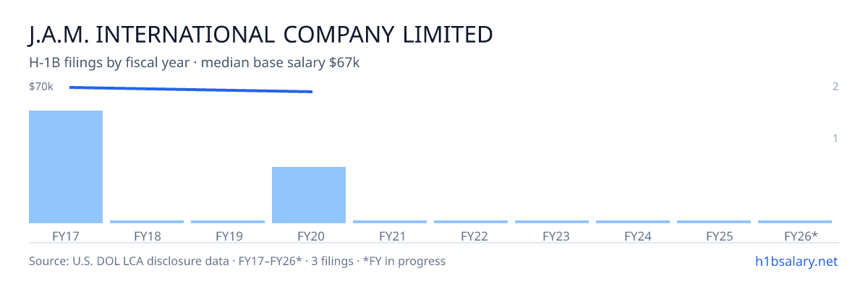Click the DOL LCA source footnote
The image size is (868, 289).
click(x=237, y=261)
